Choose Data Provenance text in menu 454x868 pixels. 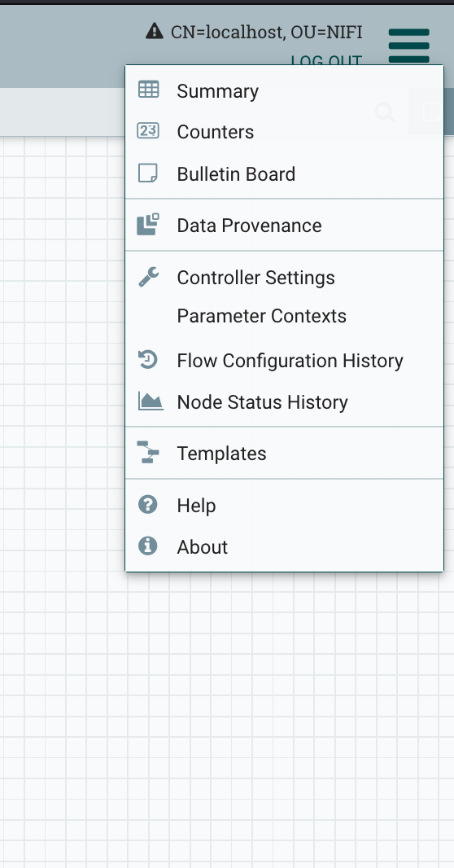point(249,226)
